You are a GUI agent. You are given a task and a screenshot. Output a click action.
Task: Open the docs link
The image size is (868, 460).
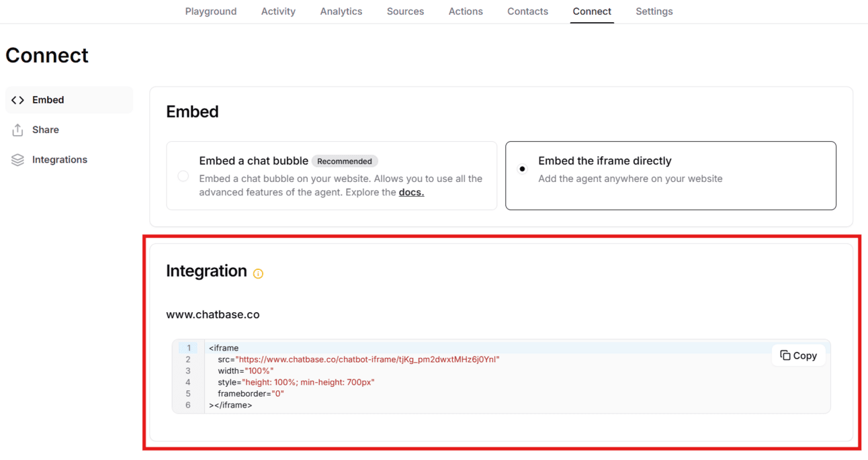[x=411, y=192]
